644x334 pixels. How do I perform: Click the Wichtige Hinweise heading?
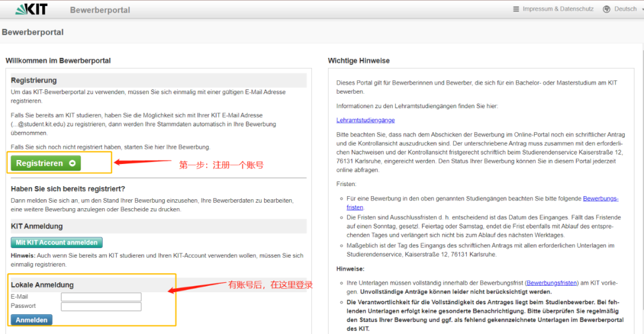[358, 61]
